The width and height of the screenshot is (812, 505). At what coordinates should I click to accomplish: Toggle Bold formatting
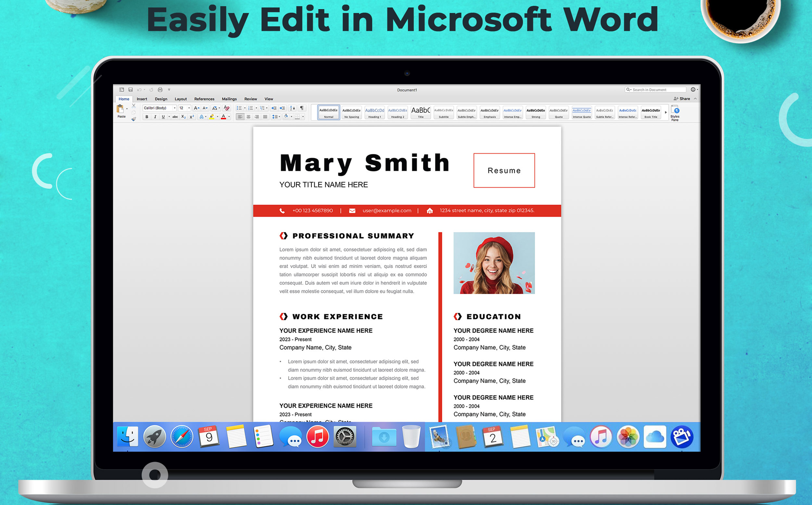[147, 117]
